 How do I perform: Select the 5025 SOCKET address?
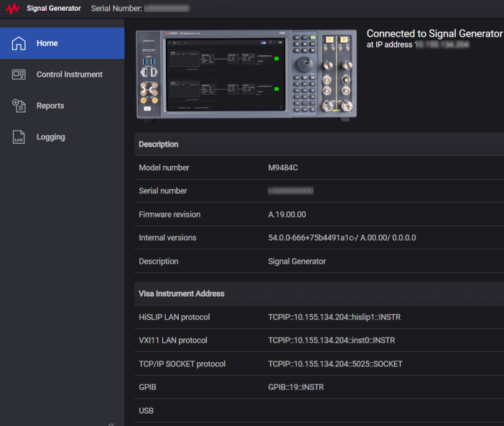coord(335,364)
